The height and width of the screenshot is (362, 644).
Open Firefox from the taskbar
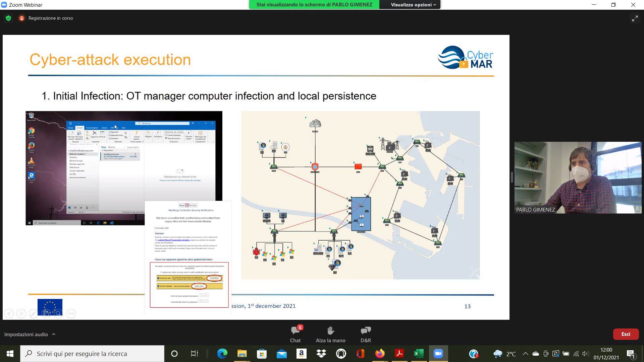(x=380, y=354)
